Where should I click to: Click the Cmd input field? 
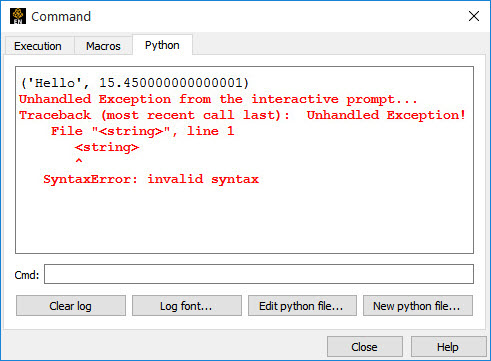click(x=259, y=274)
